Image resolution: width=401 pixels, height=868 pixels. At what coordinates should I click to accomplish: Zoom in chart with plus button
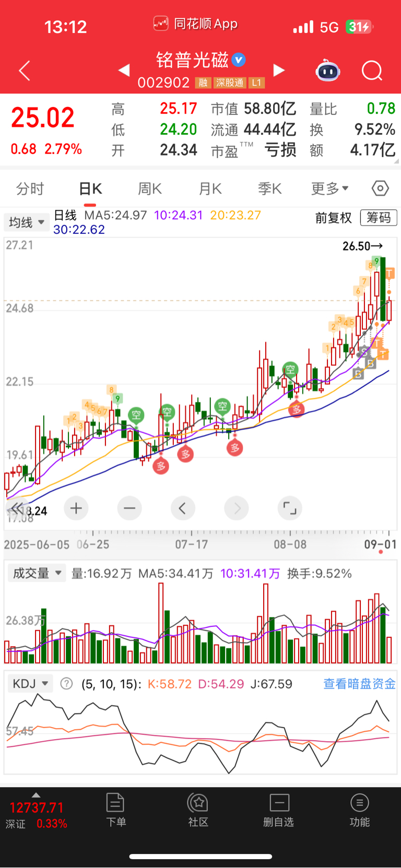pos(76,508)
